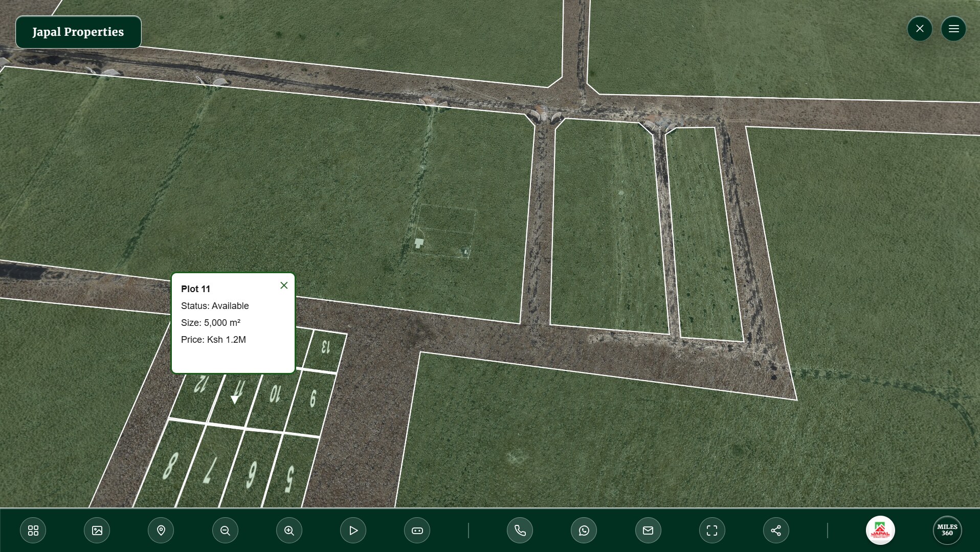Click the 'Plot 11' popup heading
The width and height of the screenshot is (980, 552).
pos(195,289)
